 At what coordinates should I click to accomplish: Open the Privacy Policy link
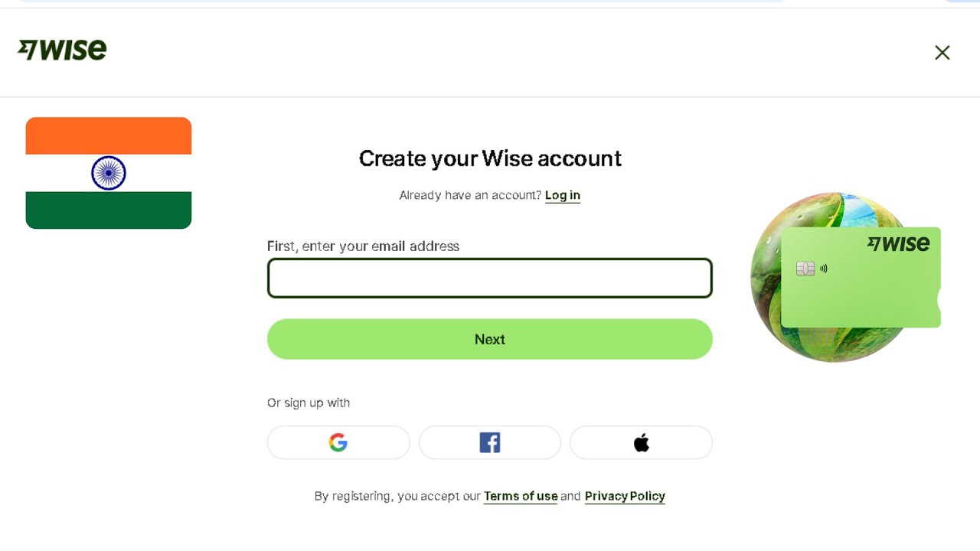pyautogui.click(x=625, y=496)
